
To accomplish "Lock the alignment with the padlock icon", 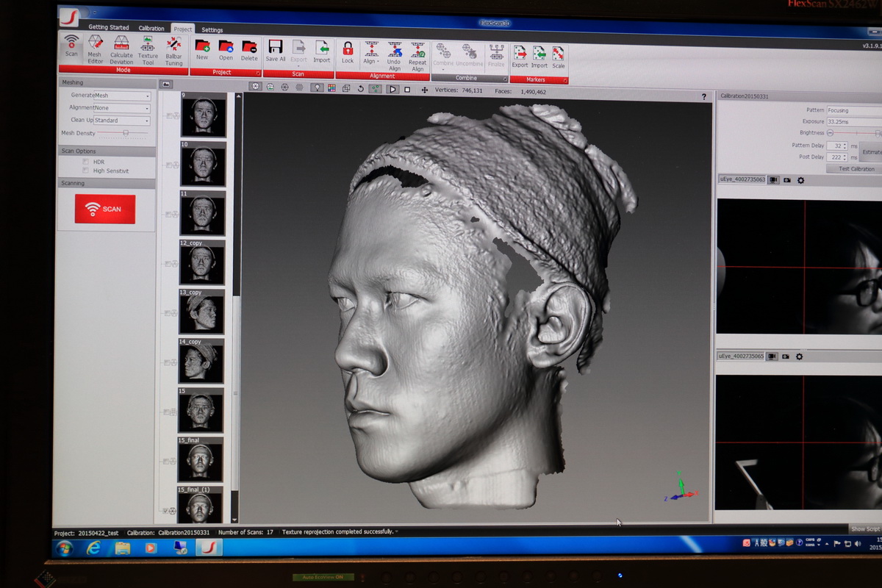I will point(348,50).
